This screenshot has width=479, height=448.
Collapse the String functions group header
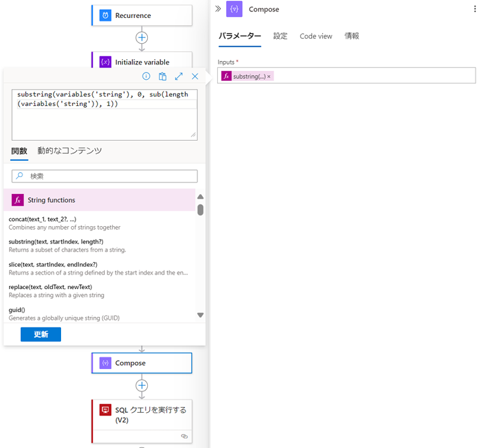99,200
